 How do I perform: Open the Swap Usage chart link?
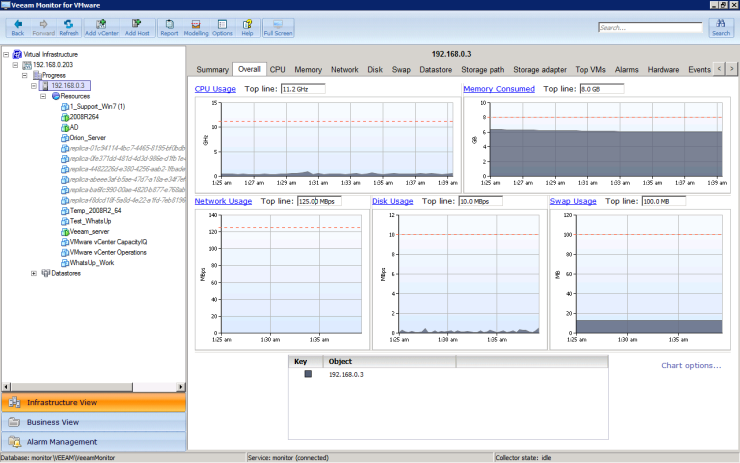click(x=573, y=201)
